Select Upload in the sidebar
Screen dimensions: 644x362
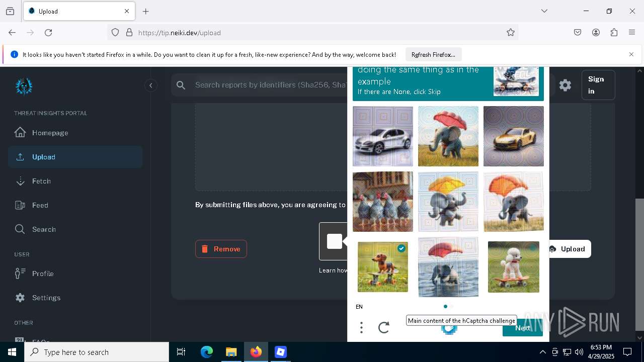pyautogui.click(x=75, y=157)
